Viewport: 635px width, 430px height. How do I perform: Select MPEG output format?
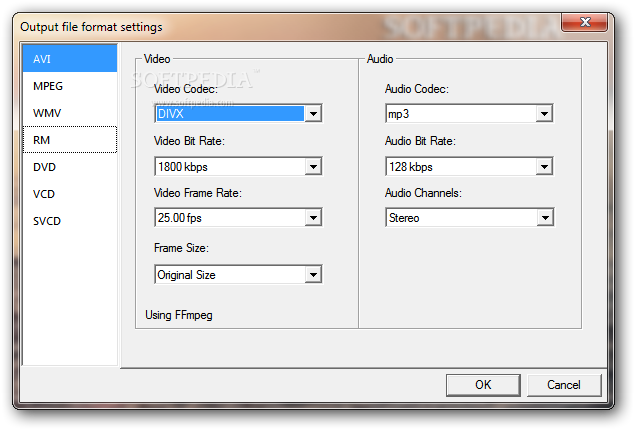(70, 86)
